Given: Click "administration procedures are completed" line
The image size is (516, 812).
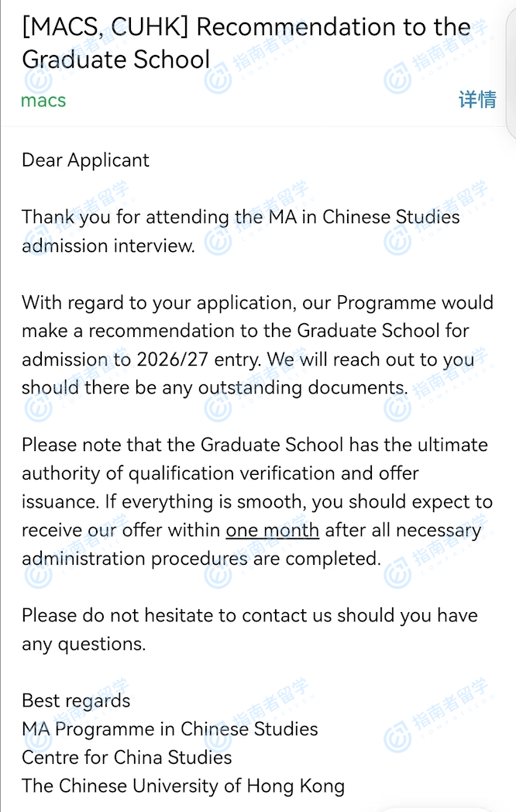Looking at the screenshot, I should pos(201,559).
